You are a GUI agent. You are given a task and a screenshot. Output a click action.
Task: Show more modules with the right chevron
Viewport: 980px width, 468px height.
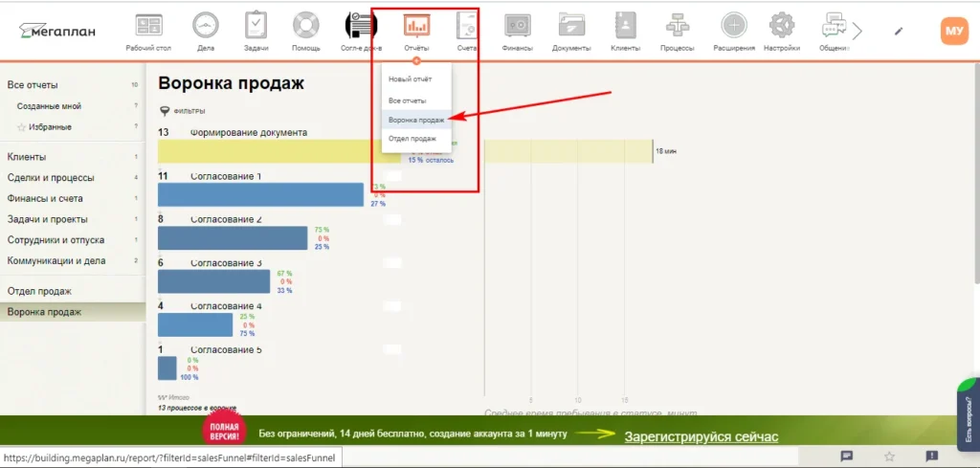pyautogui.click(x=857, y=32)
